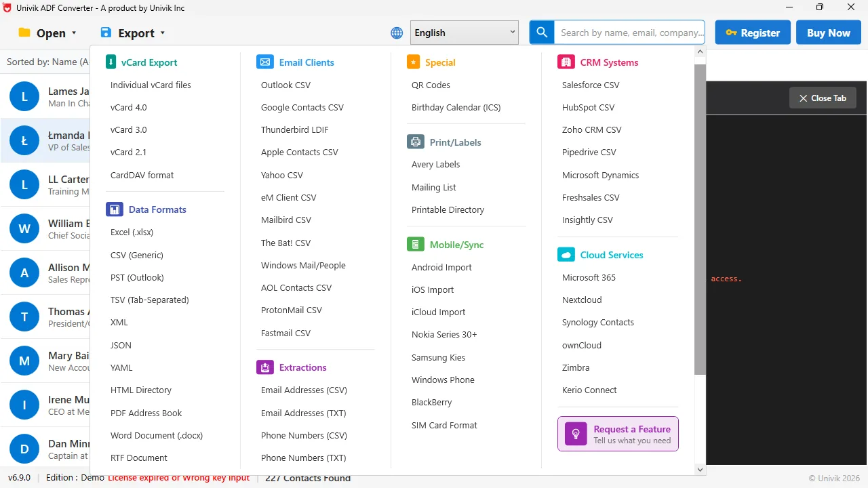Screen dimensions: 868x488
Task: Choose Birthday Calendar (ICS) export
Action: [456, 107]
